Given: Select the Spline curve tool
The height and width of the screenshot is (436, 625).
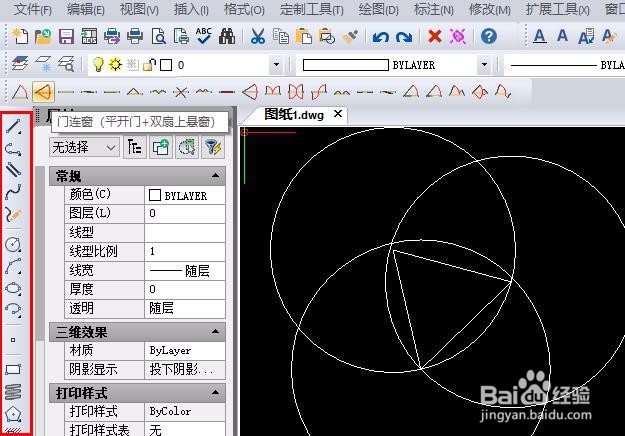Looking at the screenshot, I should pos(13,192).
